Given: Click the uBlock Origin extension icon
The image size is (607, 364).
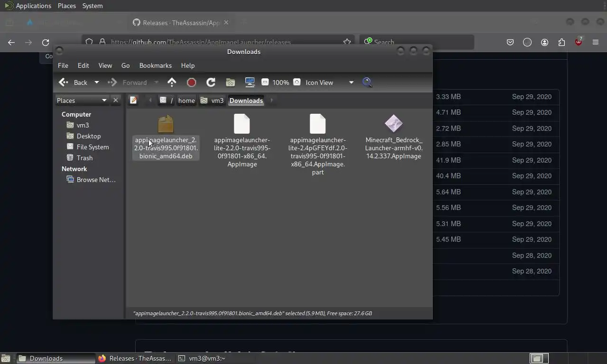Looking at the screenshot, I should pyautogui.click(x=579, y=42).
